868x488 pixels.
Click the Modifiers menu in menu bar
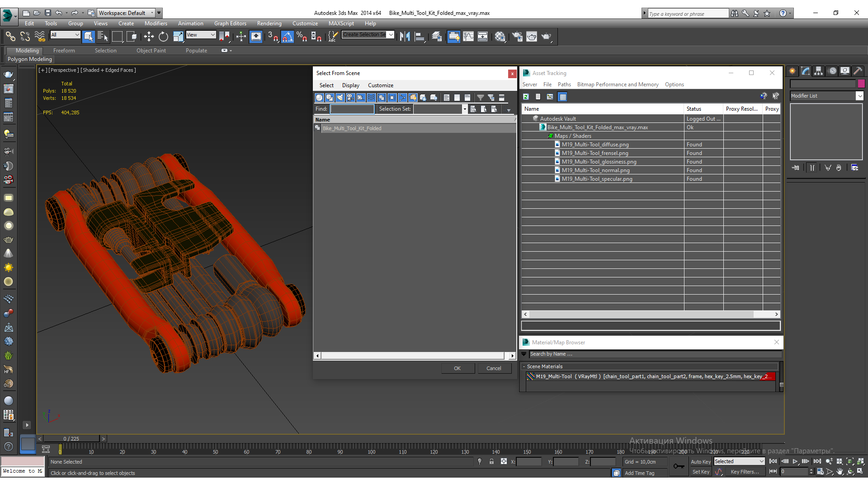[155, 23]
